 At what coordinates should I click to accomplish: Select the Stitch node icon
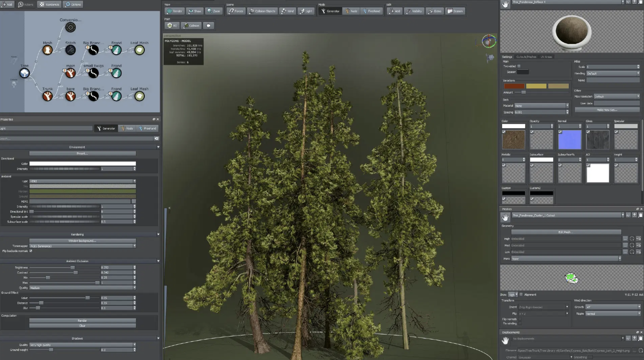(70, 50)
